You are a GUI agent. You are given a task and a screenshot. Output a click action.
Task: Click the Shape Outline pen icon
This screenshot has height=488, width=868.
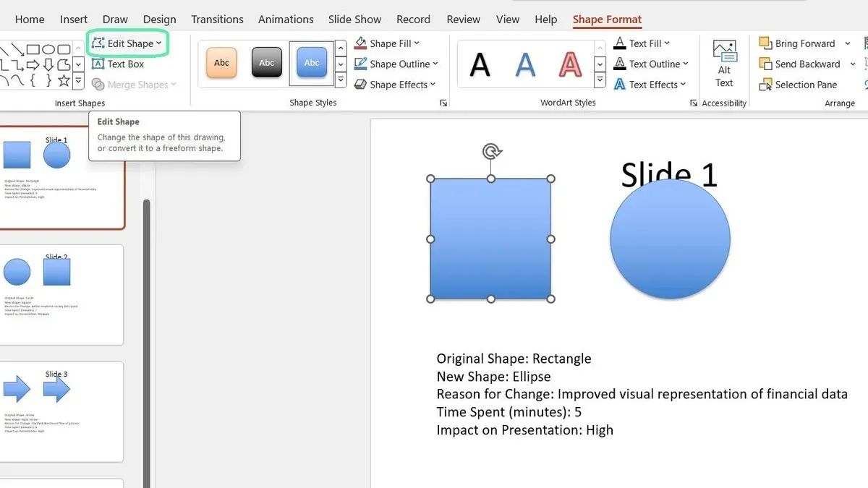click(360, 64)
